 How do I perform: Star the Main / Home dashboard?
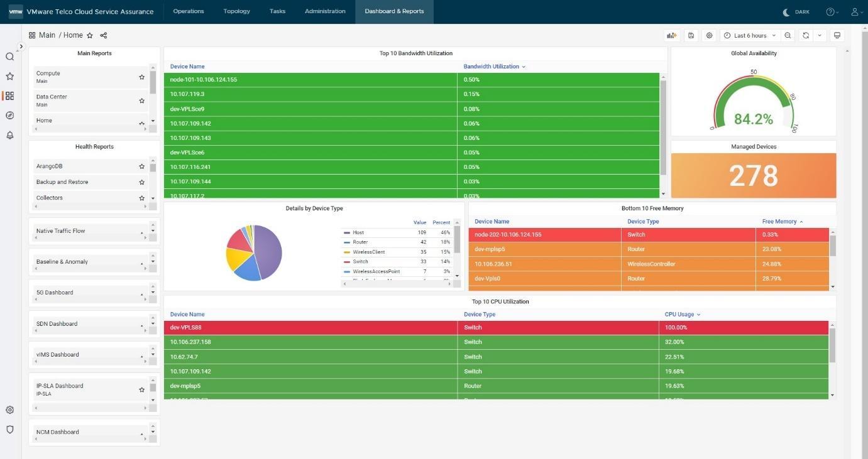pyautogui.click(x=90, y=36)
